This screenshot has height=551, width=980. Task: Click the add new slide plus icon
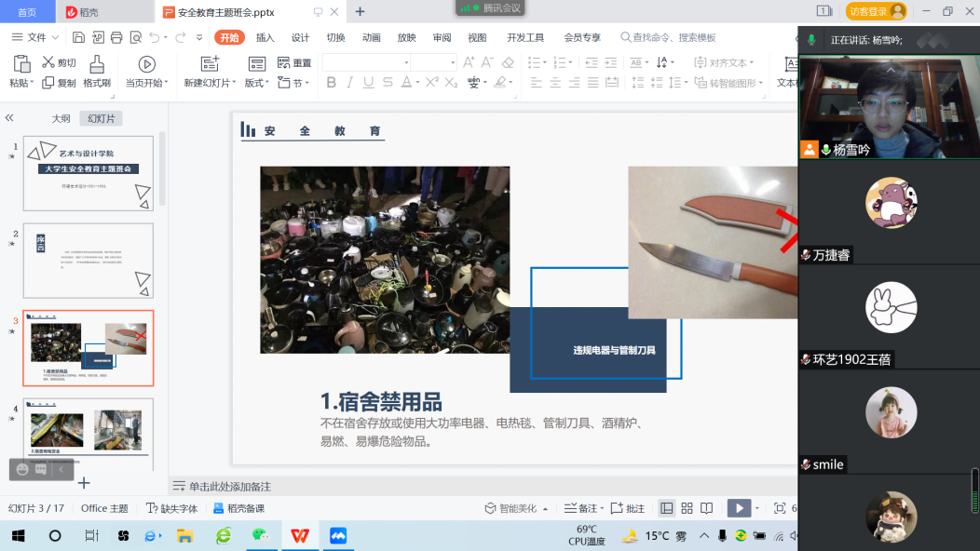[x=84, y=482]
